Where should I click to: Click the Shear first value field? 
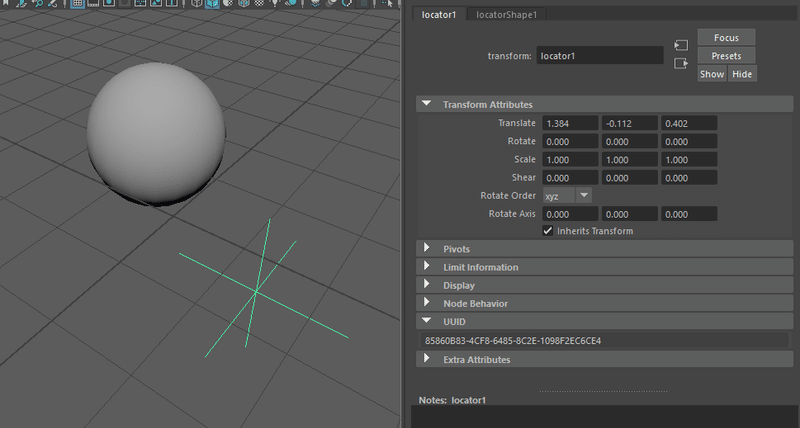[x=570, y=178]
